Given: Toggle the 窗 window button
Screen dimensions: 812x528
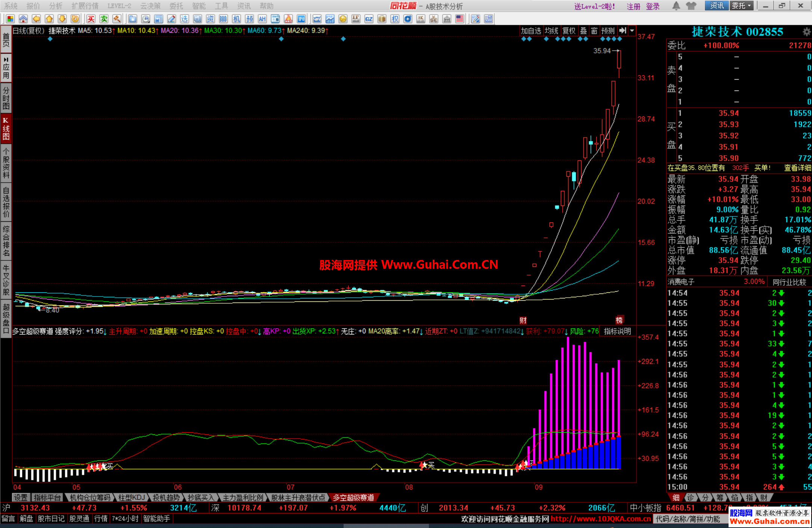Looking at the screenshot, I should (594, 31).
